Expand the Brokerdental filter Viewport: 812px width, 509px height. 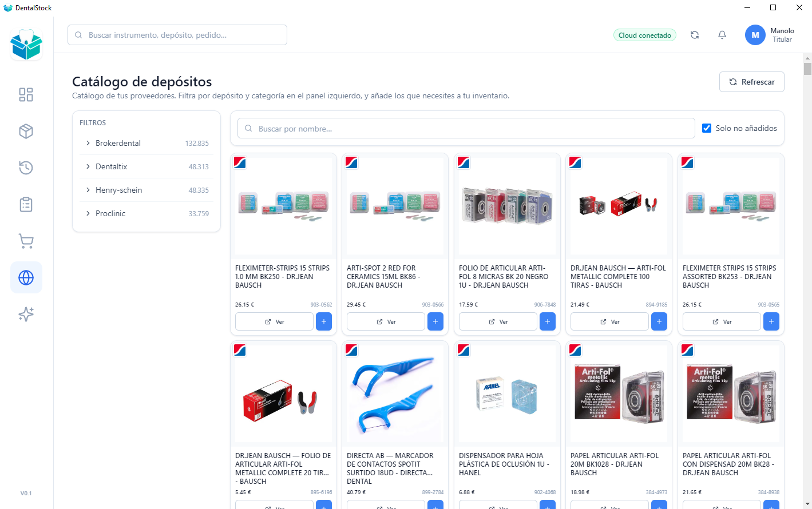click(146, 143)
